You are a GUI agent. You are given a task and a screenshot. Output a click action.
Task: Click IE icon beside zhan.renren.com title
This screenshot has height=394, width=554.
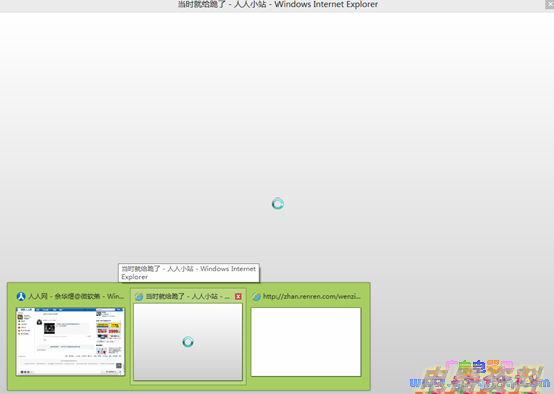256,296
